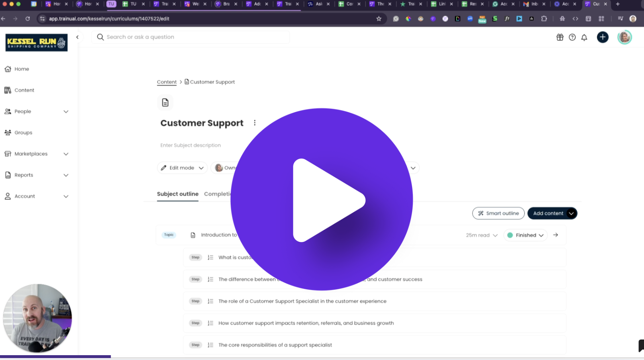Click the Smart outline button
Viewport: 644px width, 360px height.
click(x=498, y=213)
